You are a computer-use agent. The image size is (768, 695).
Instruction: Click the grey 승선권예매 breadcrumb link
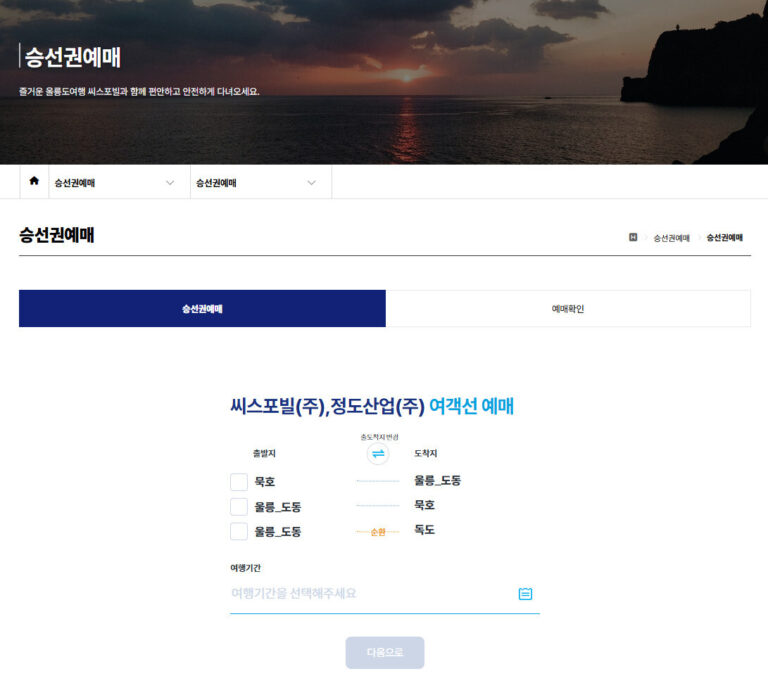(672, 238)
